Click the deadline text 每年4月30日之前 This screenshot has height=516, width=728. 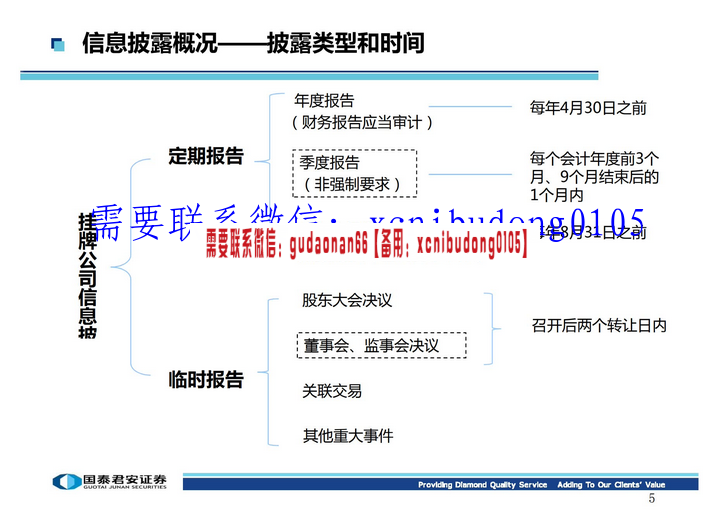(588, 108)
